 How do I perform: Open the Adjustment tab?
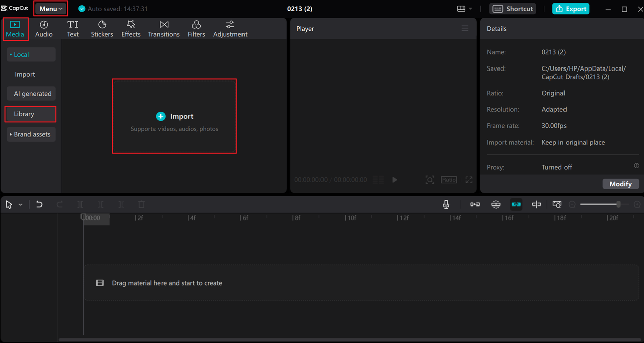[230, 29]
